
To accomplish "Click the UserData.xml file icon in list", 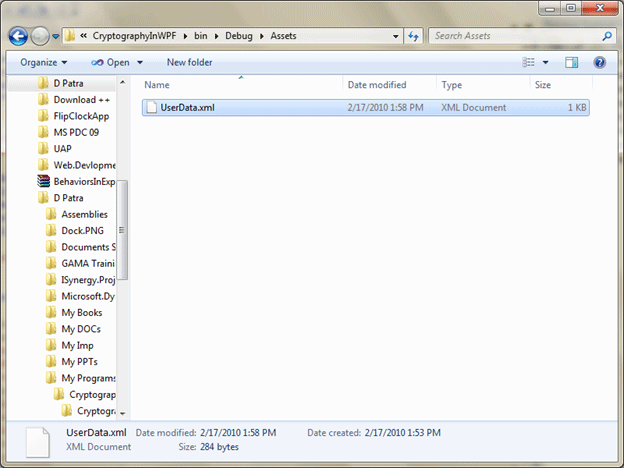I will [x=151, y=107].
